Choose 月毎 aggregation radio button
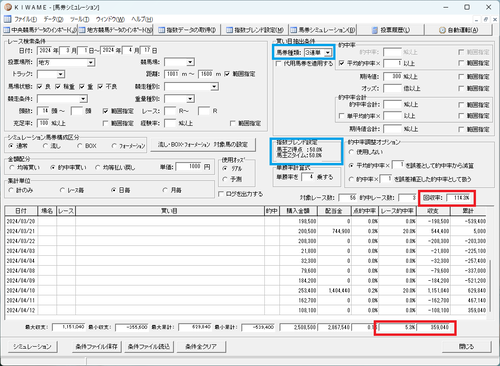 point(165,190)
